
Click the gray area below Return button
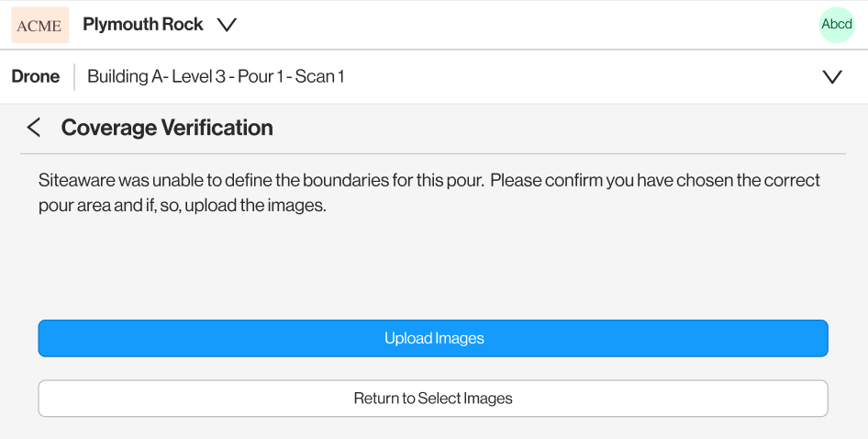click(433, 428)
